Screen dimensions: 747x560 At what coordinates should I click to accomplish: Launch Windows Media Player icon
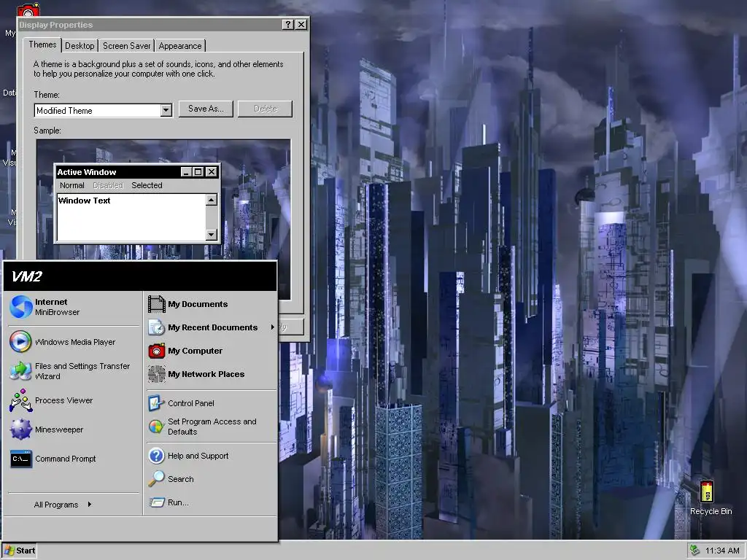tap(21, 341)
